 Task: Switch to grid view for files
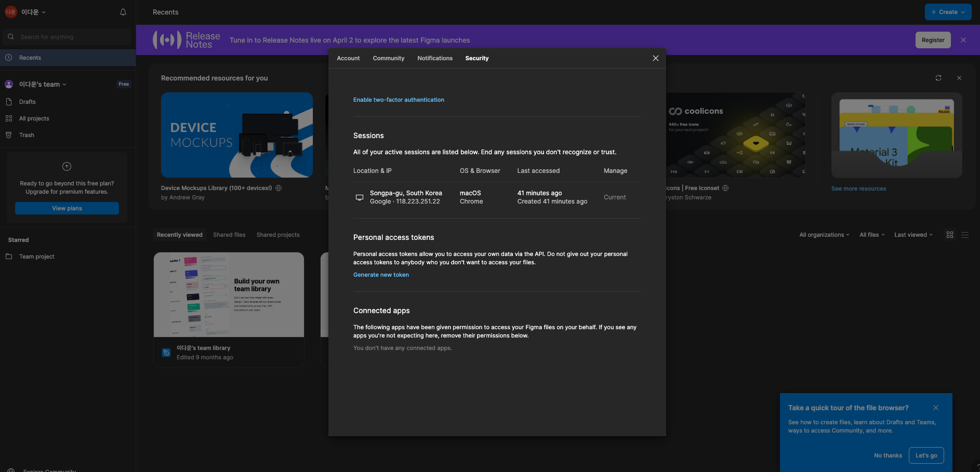(950, 235)
